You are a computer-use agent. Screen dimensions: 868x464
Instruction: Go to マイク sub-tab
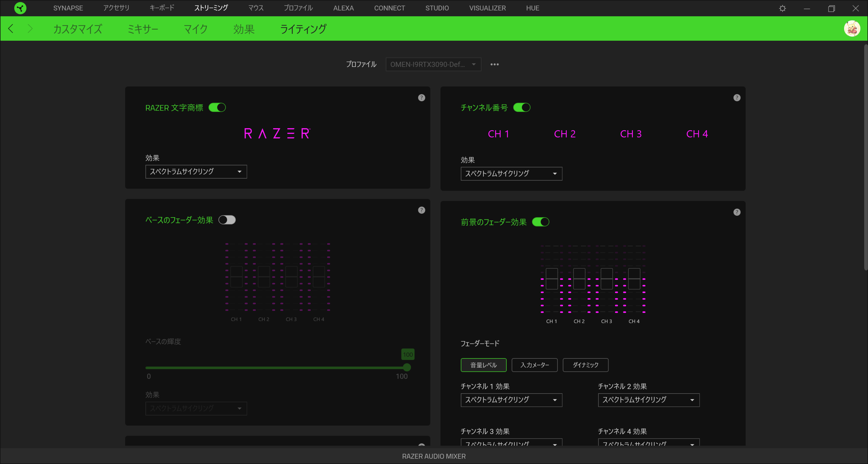coord(196,29)
